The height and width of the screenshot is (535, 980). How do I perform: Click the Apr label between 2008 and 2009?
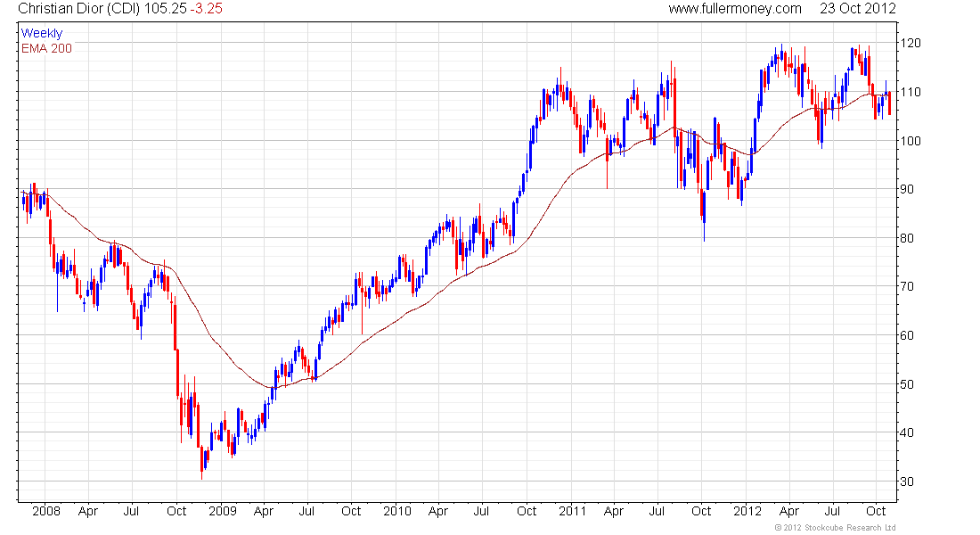pyautogui.click(x=88, y=511)
